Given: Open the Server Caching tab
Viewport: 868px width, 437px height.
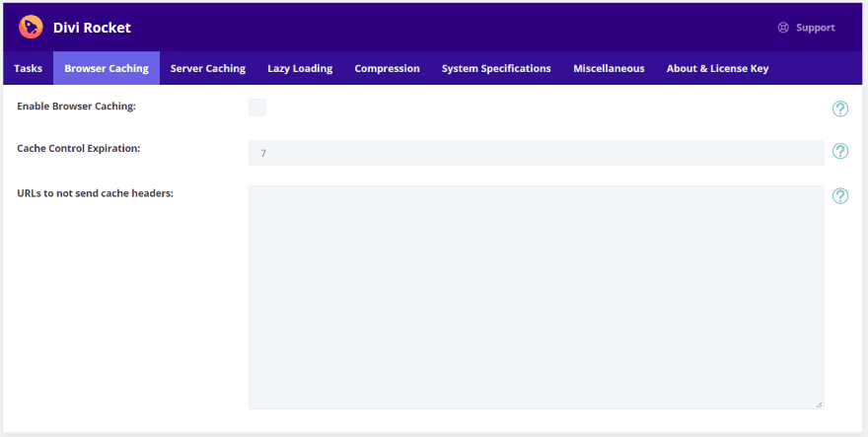Looking at the screenshot, I should pyautogui.click(x=207, y=68).
